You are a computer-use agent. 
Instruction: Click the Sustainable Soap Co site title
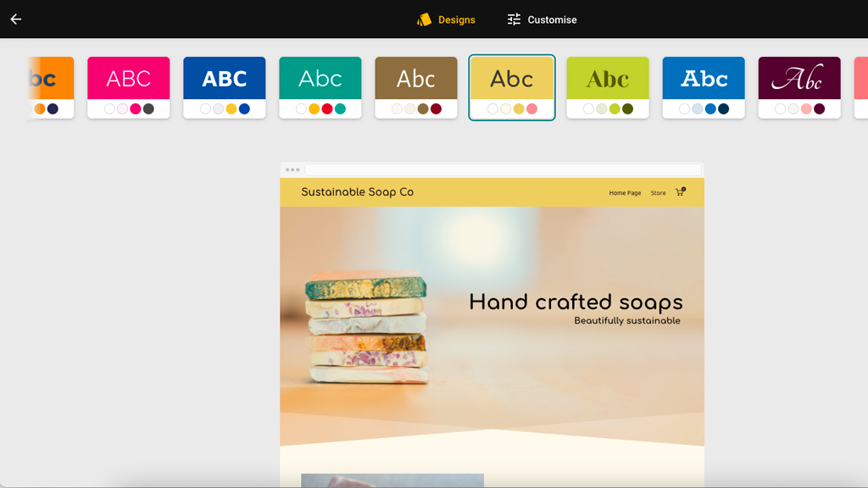(x=357, y=192)
